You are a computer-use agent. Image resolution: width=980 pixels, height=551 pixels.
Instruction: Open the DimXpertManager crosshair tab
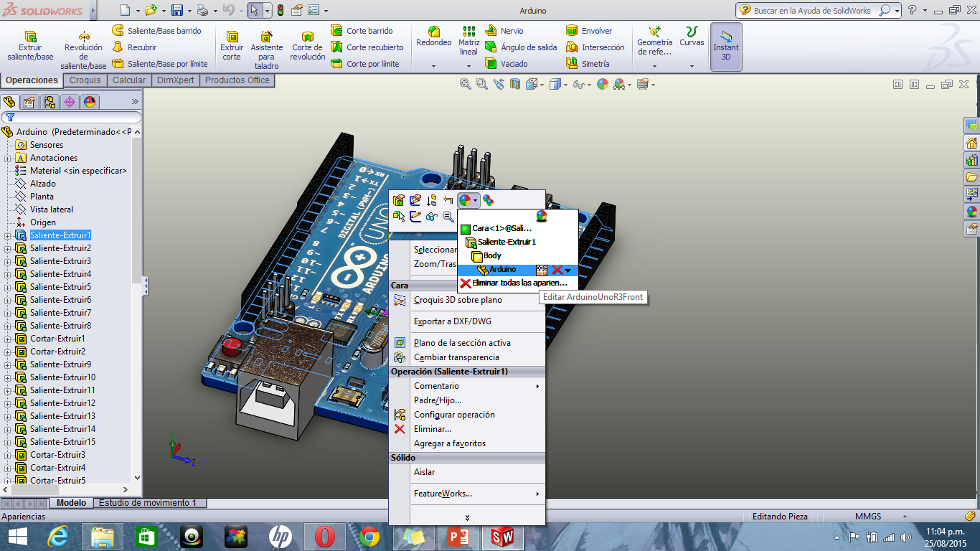[x=70, y=102]
